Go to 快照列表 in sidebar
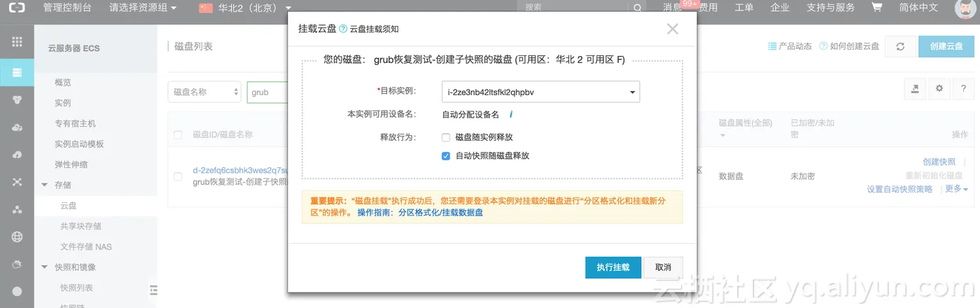This screenshot has width=980, height=308. pyautogui.click(x=77, y=288)
